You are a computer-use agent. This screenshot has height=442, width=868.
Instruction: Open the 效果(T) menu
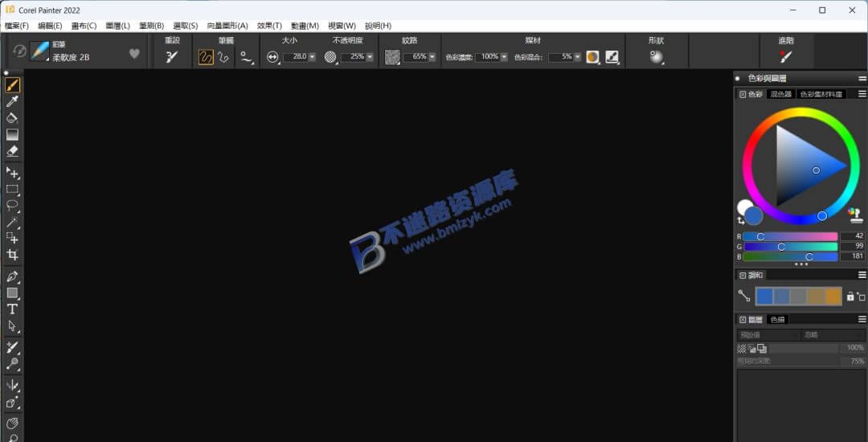click(x=269, y=26)
